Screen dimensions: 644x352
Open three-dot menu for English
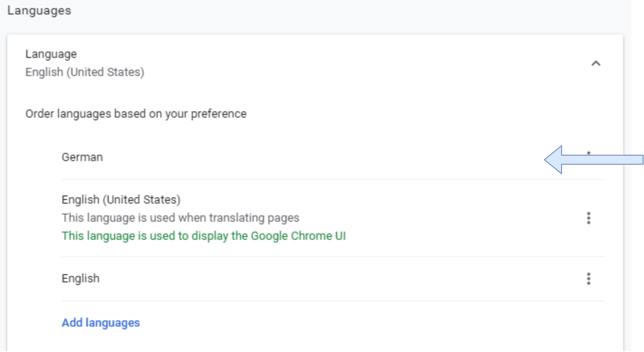click(588, 278)
